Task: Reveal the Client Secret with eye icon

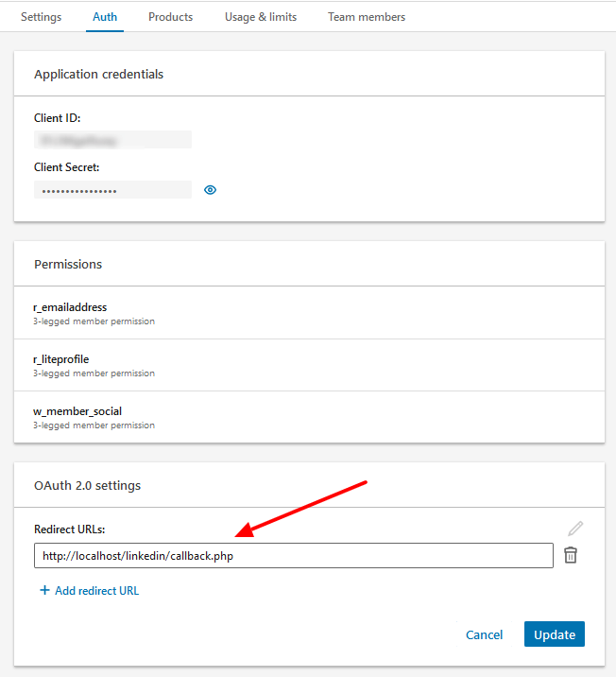Action: click(211, 190)
